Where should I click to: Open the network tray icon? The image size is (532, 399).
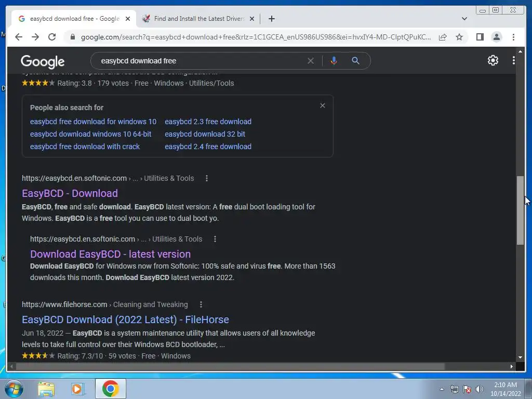(x=454, y=389)
